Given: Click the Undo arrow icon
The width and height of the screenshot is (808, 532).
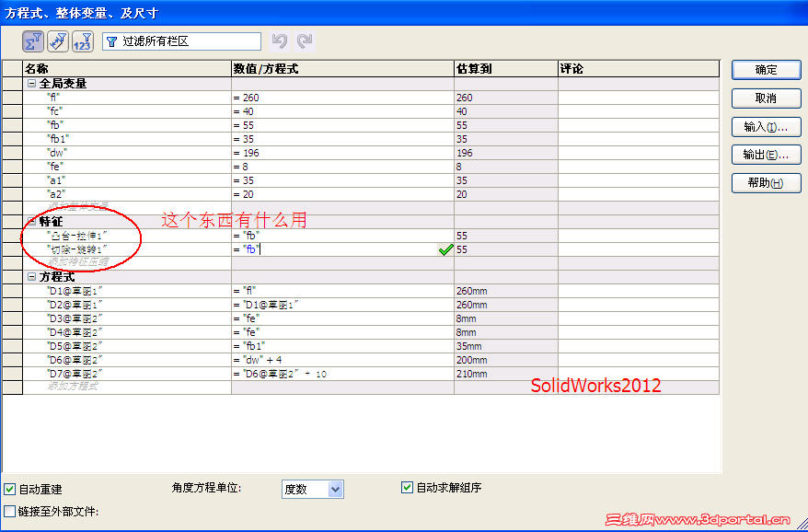Looking at the screenshot, I should tap(281, 40).
